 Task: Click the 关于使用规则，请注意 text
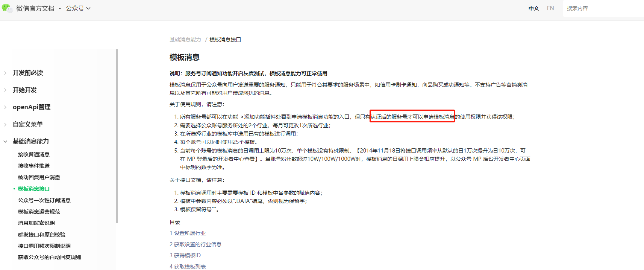197,104
